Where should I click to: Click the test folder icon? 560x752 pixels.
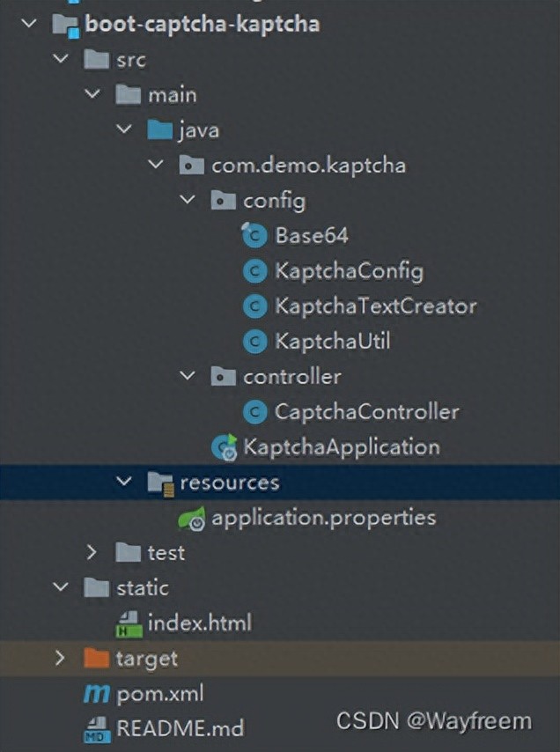[x=128, y=552]
